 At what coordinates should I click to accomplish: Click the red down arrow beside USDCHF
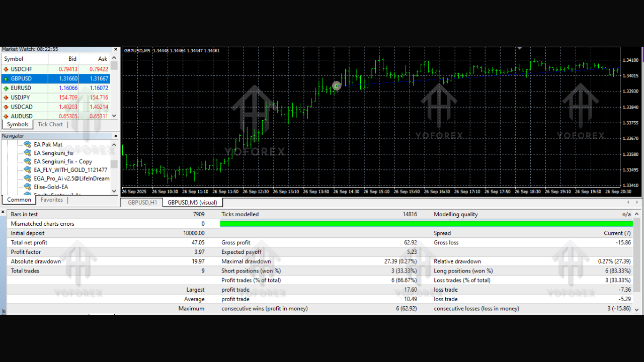pyautogui.click(x=6, y=69)
